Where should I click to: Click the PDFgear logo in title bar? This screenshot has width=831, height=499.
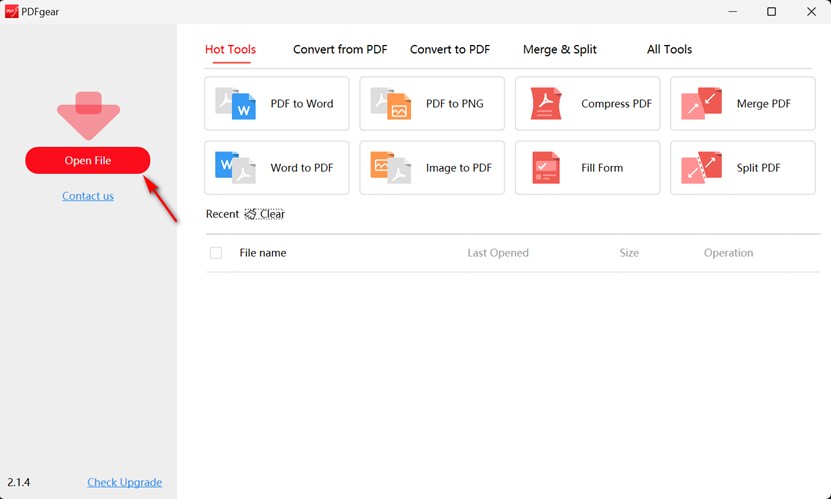11,11
